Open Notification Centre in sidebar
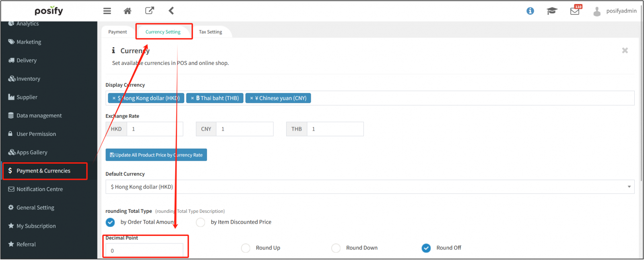This screenshot has height=260, width=644. click(39, 189)
